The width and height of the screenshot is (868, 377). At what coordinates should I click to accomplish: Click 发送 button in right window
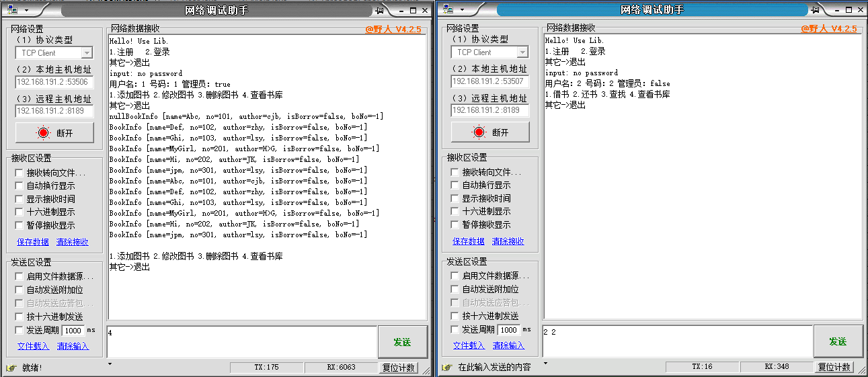838,341
